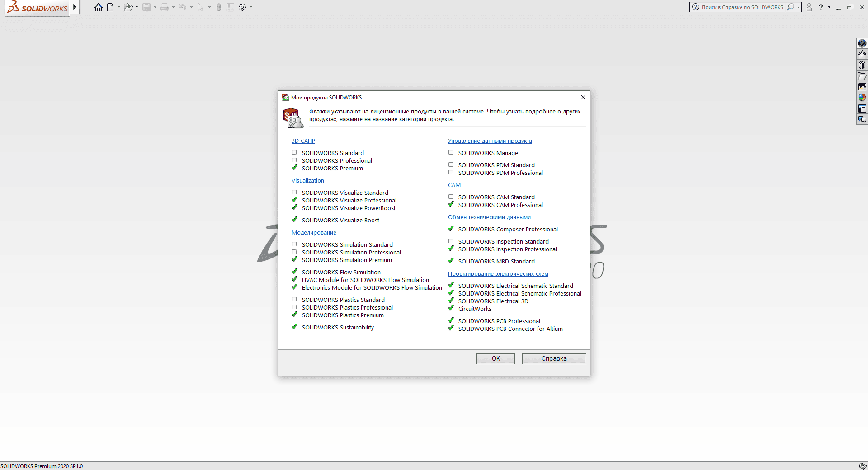Toggle SOLIDWORKS Inspection Standard checkbox

click(x=451, y=241)
